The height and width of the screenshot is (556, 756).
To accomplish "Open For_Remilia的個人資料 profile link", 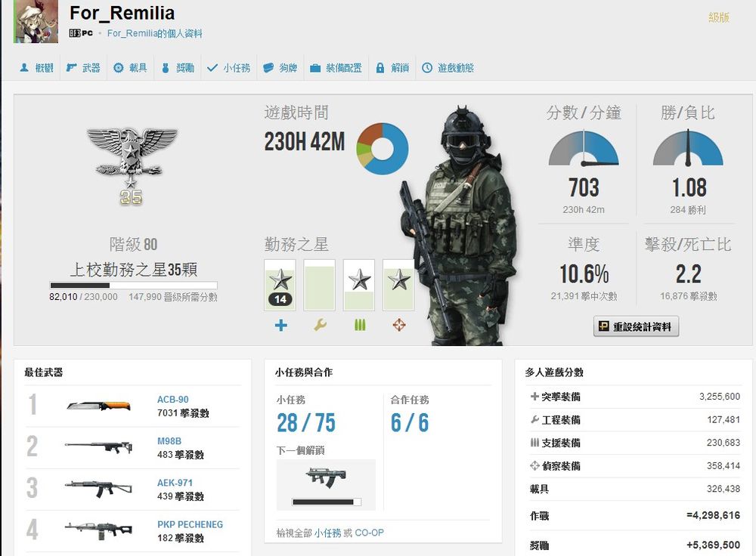I will (155, 33).
